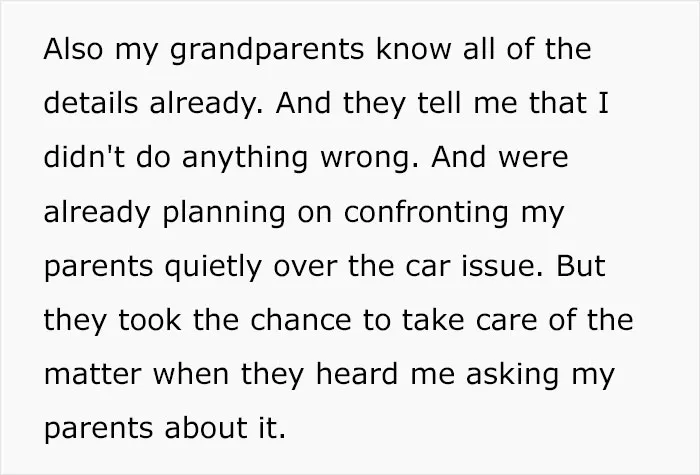
Task: Click the word "But" ending the fifth line
Action: tap(580, 265)
